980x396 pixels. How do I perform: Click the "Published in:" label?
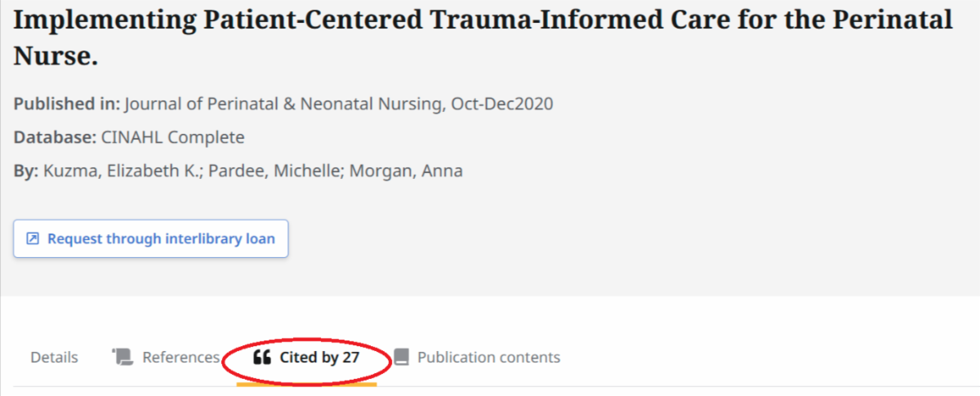[x=67, y=104]
